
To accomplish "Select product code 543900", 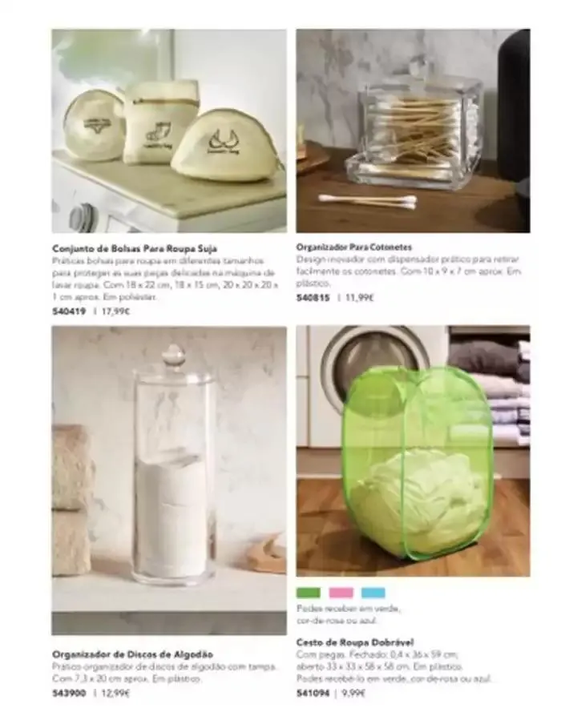I will [69, 694].
